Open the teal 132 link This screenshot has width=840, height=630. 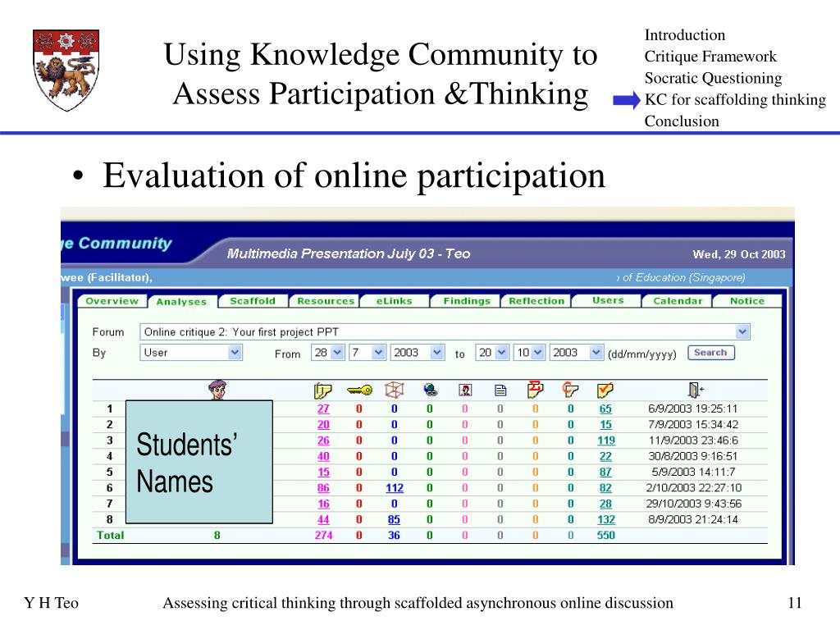pos(606,519)
